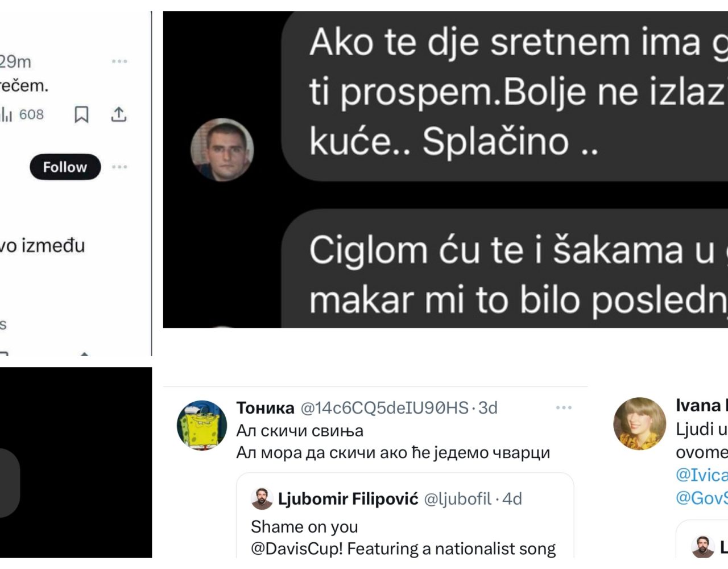Click the bookmark icon beside 608 views
The height and width of the screenshot is (569, 728).
81,115
